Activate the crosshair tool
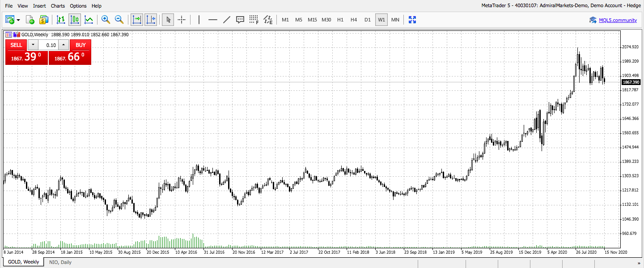The width and height of the screenshot is (644, 268). 182,20
